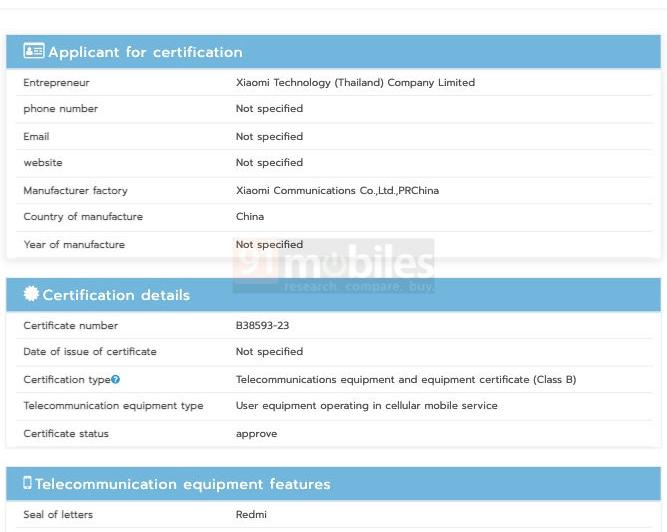
Task: Select Xiaomi Technology (Thailand) Company Limited text
Action: (x=355, y=83)
